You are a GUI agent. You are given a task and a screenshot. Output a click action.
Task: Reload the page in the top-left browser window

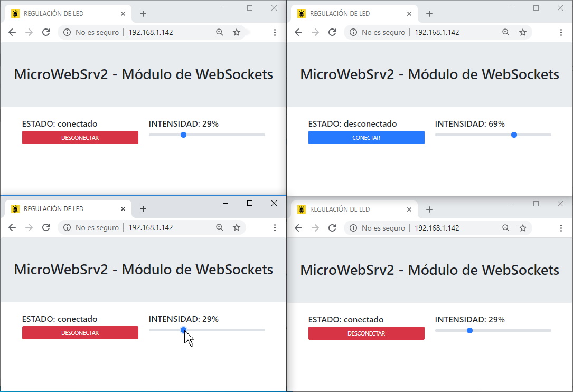[45, 32]
